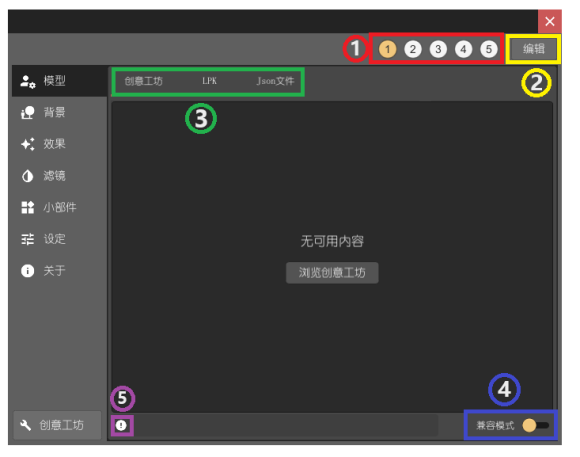580x457 pixels.
Task: Open 创意工坊 wrench button at sidebar bottom
Action: click(57, 426)
